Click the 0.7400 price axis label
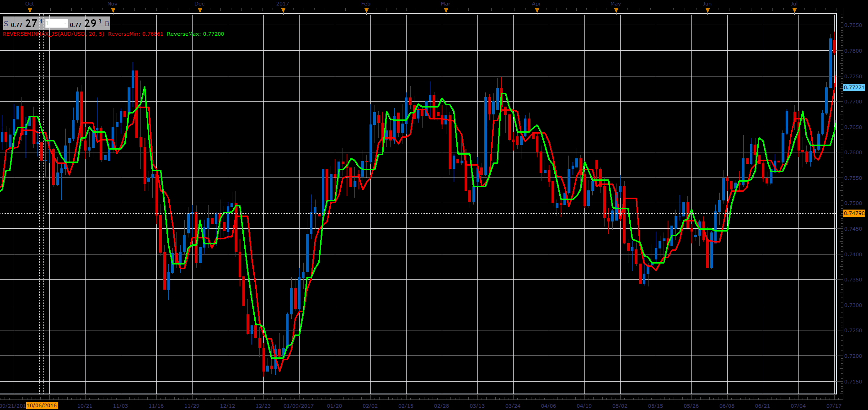 [853, 254]
